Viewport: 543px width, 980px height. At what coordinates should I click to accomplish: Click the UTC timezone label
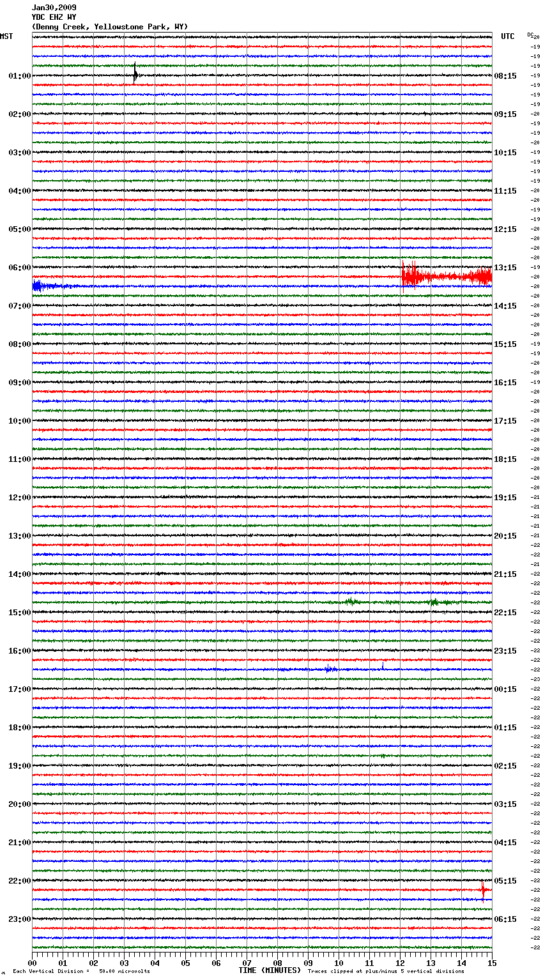tap(507, 36)
